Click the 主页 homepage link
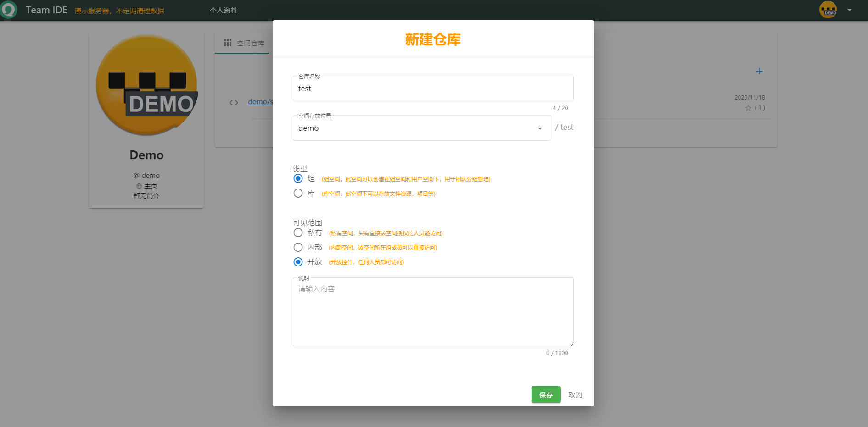868x427 pixels. point(151,186)
